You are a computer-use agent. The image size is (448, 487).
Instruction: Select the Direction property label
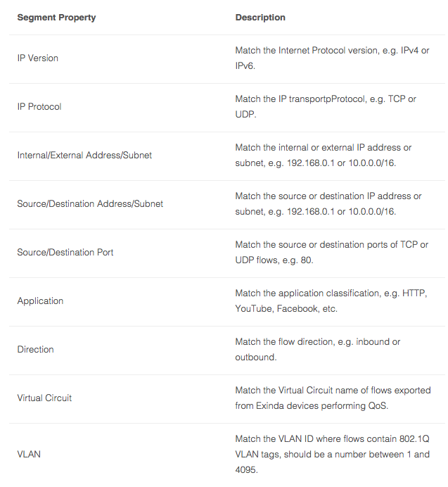[x=35, y=349]
